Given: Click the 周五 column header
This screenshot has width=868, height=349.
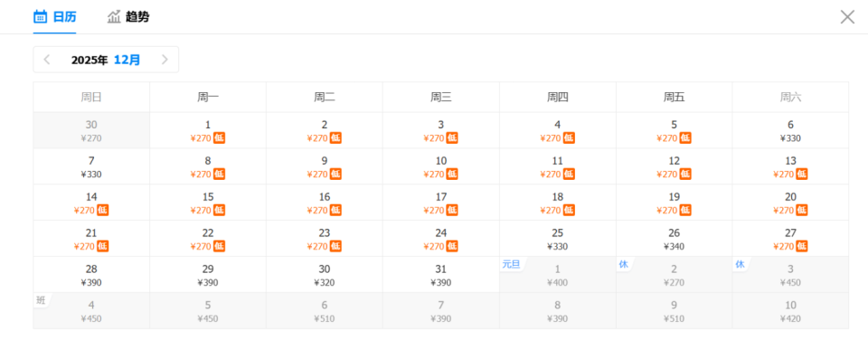Looking at the screenshot, I should (x=675, y=98).
